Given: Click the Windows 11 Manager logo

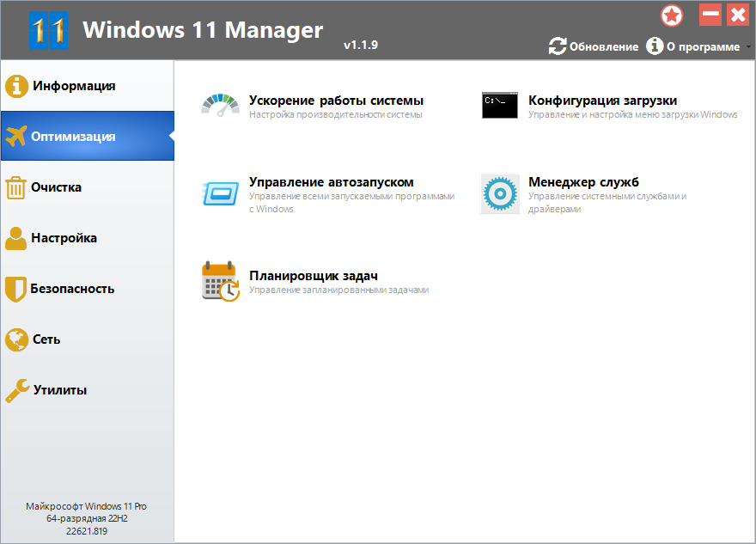Looking at the screenshot, I should point(49,29).
